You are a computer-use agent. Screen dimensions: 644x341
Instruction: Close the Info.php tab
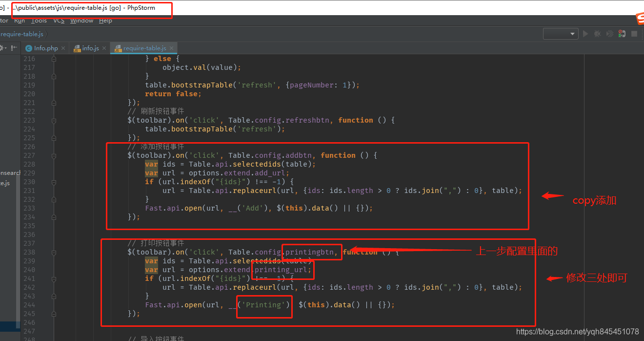click(x=63, y=48)
